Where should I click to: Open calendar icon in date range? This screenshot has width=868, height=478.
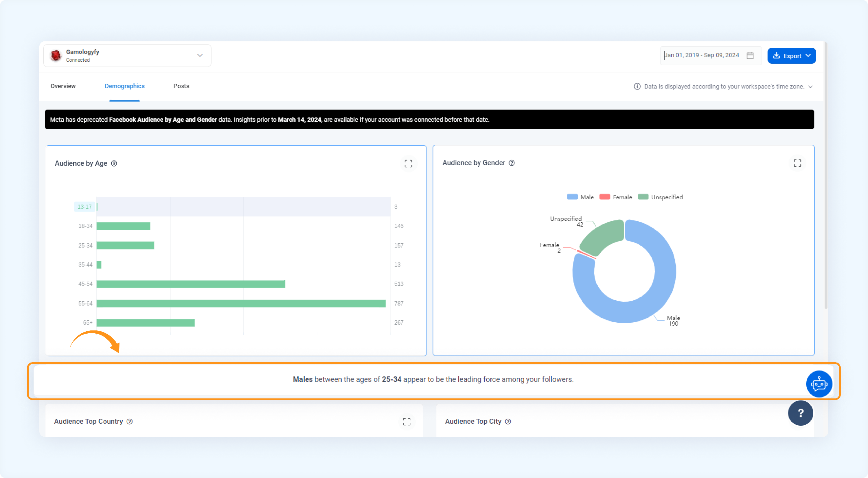coord(750,56)
